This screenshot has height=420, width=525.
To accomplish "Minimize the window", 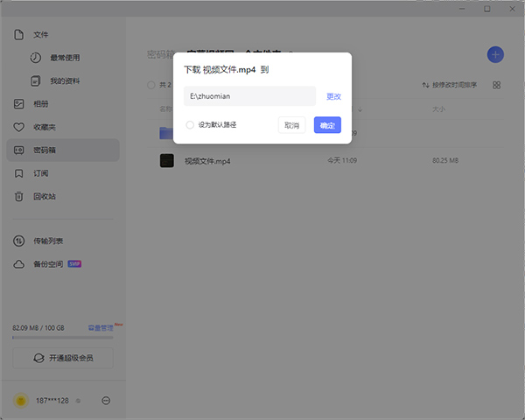I will (462, 9).
